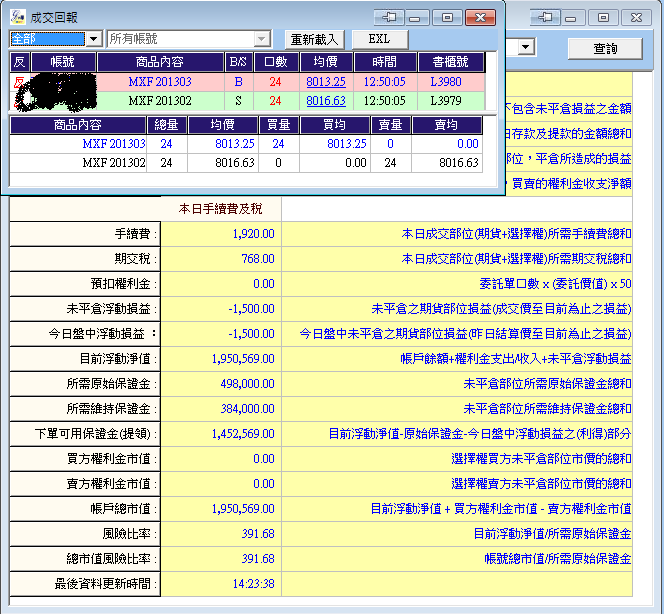The width and height of the screenshot is (664, 614).
Task: Click 今日盤中浮動損益 label
Action: point(102,334)
